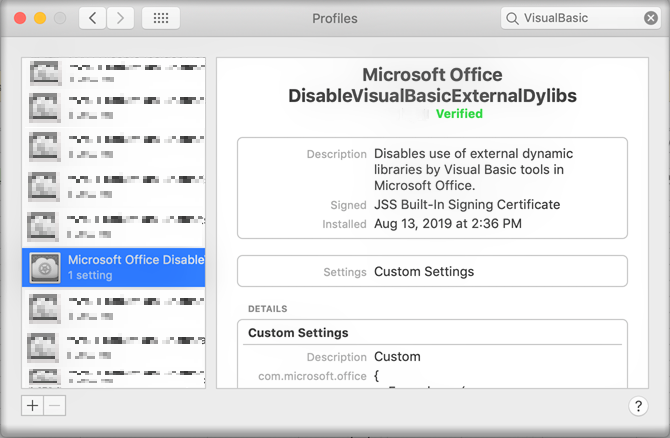This screenshot has height=438, width=670.
Task: Clear the VisualBasic search text
Action: (x=650, y=18)
